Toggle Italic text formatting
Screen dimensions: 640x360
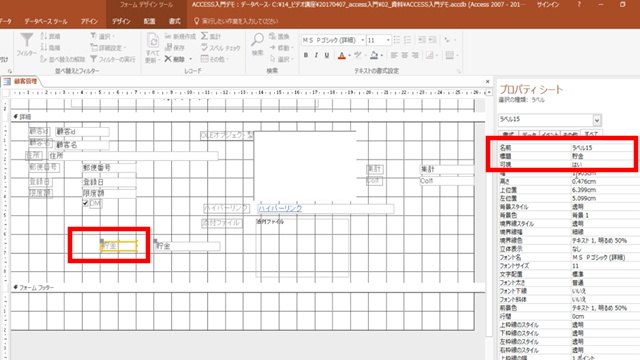point(316,55)
